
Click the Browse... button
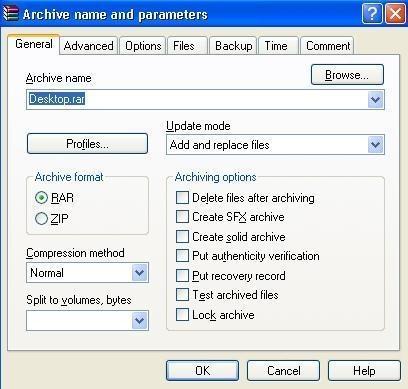coord(347,75)
